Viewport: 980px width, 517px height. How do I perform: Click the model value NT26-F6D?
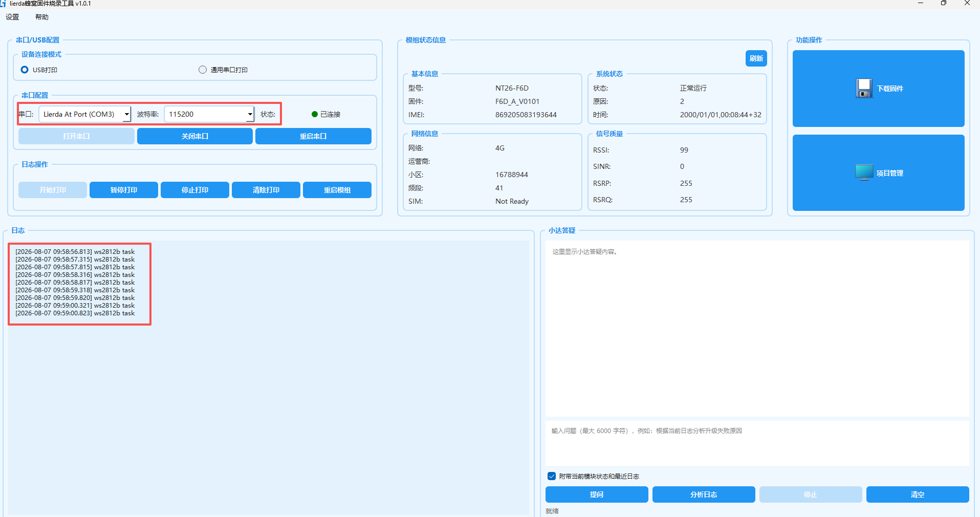(x=512, y=88)
